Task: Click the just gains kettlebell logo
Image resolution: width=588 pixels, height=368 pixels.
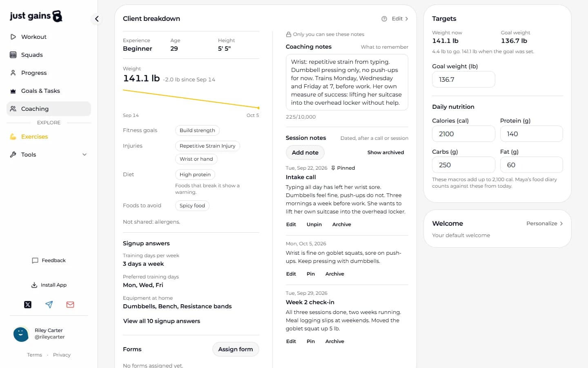Action: pos(36,16)
